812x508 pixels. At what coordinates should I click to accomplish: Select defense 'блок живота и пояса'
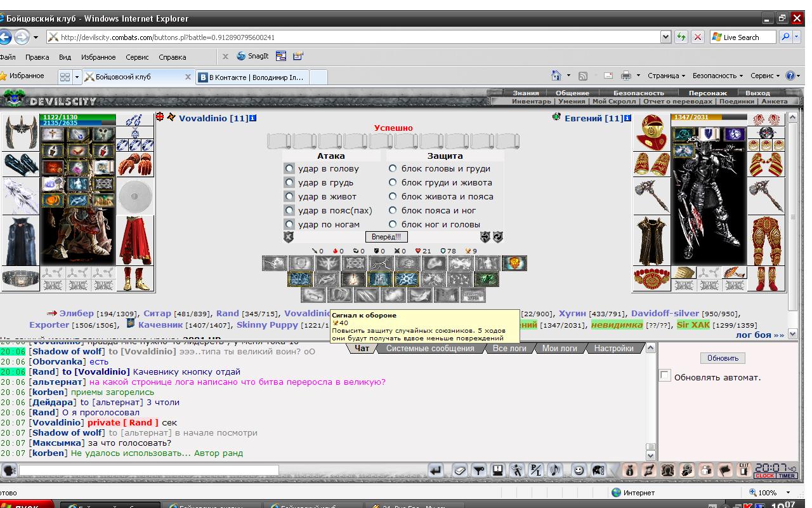point(393,196)
